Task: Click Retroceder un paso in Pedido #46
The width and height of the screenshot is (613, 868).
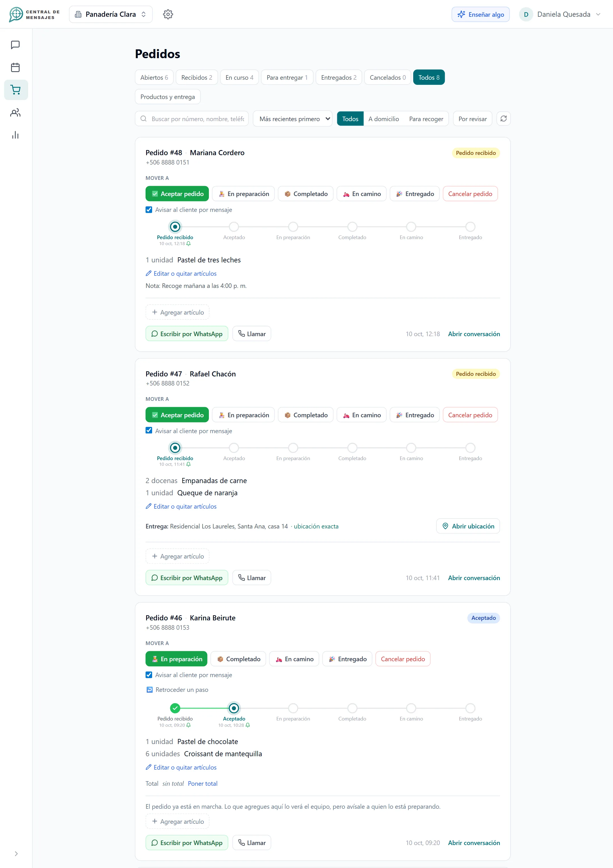Action: [x=177, y=690]
